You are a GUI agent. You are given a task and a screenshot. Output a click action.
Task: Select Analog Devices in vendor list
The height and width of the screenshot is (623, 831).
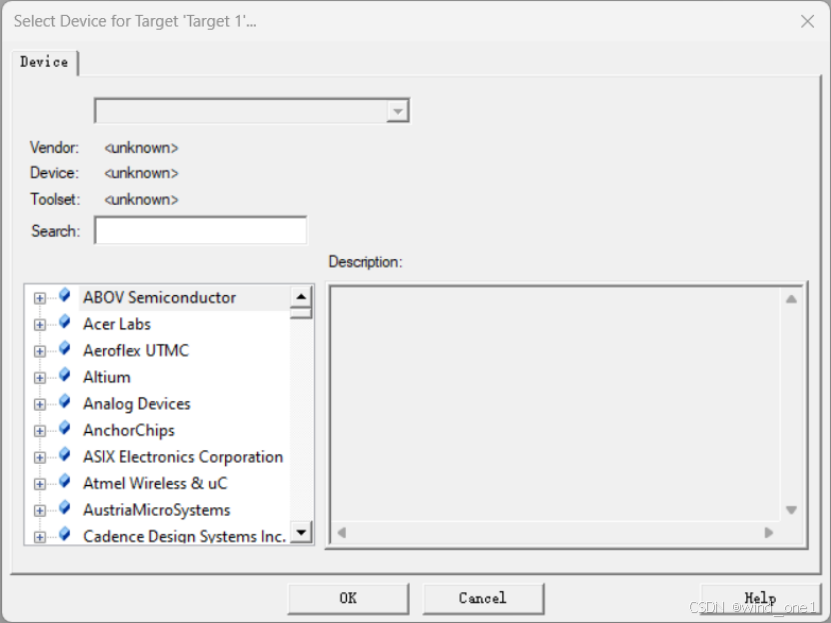coord(137,404)
